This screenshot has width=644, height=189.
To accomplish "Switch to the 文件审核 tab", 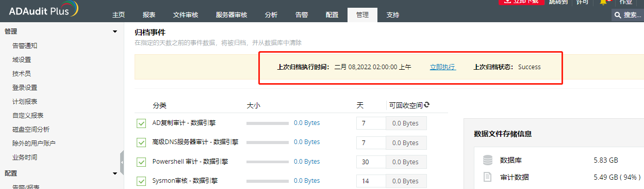I will [x=186, y=15].
